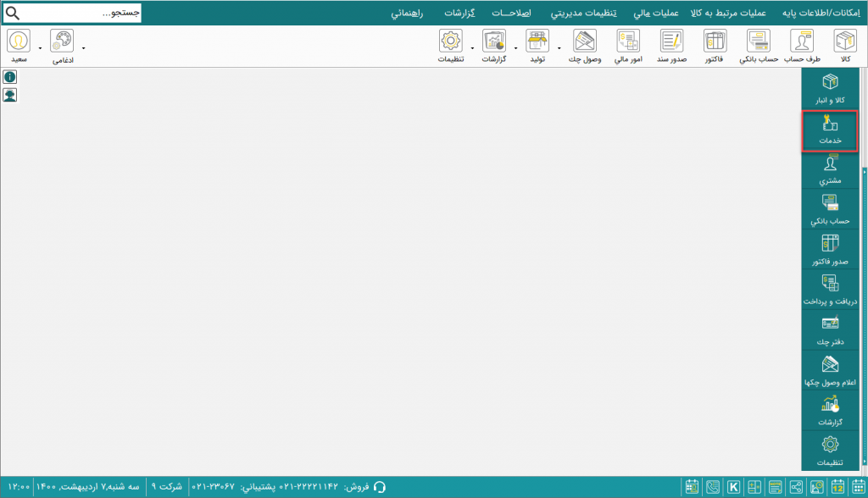Click the K icon in status bar
The width and height of the screenshot is (868, 498).
pos(733,487)
